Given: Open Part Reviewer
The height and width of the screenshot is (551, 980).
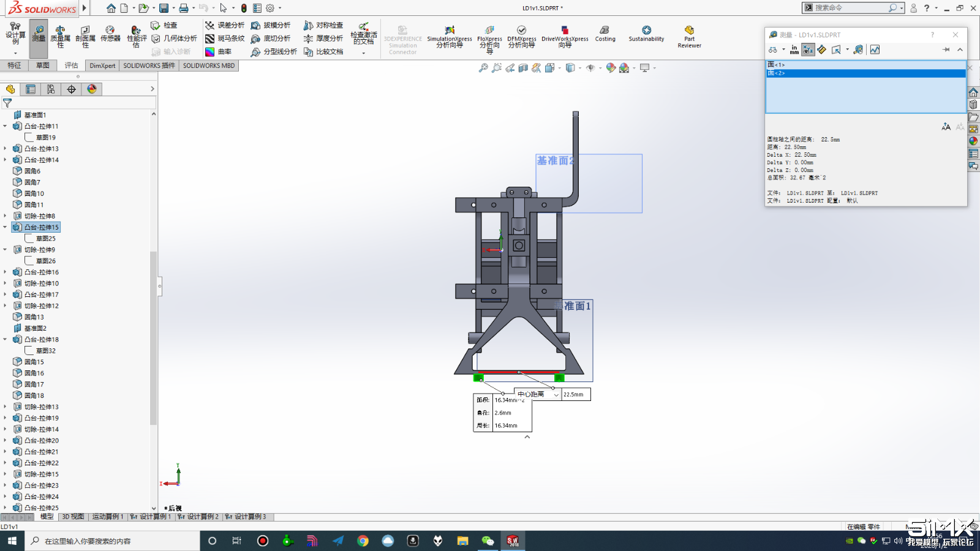Looking at the screenshot, I should tap(689, 37).
